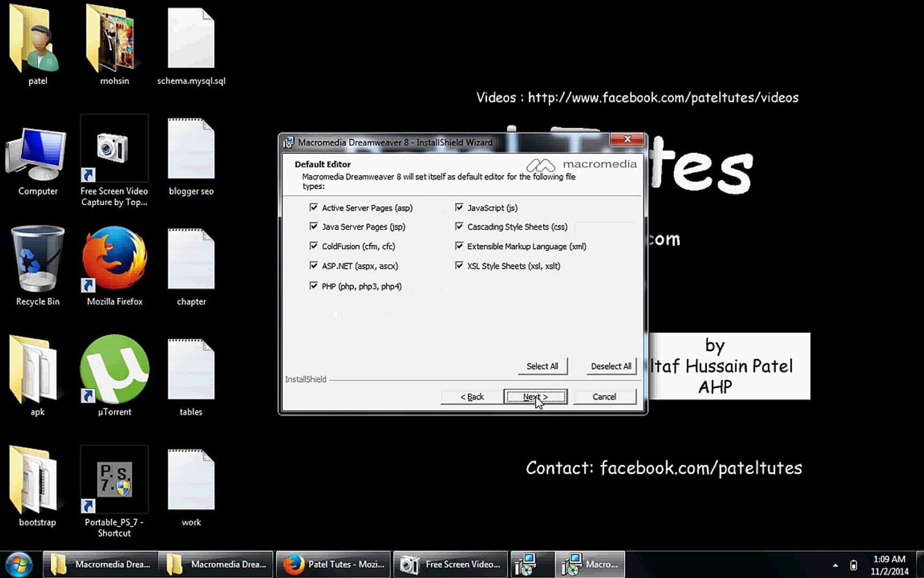Toggle ASP.NET (aspx, ascx) checkbox

pos(313,265)
